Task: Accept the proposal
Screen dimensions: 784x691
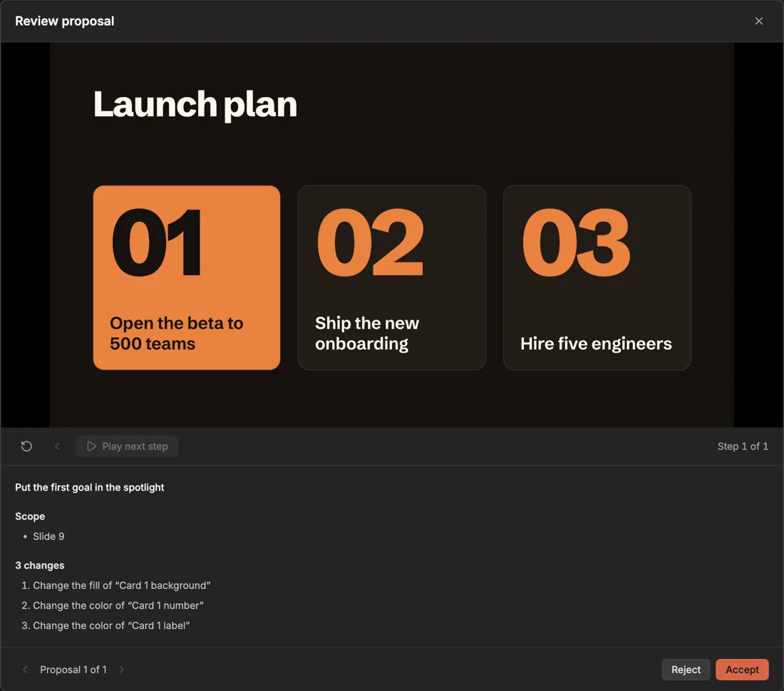Action: click(742, 670)
